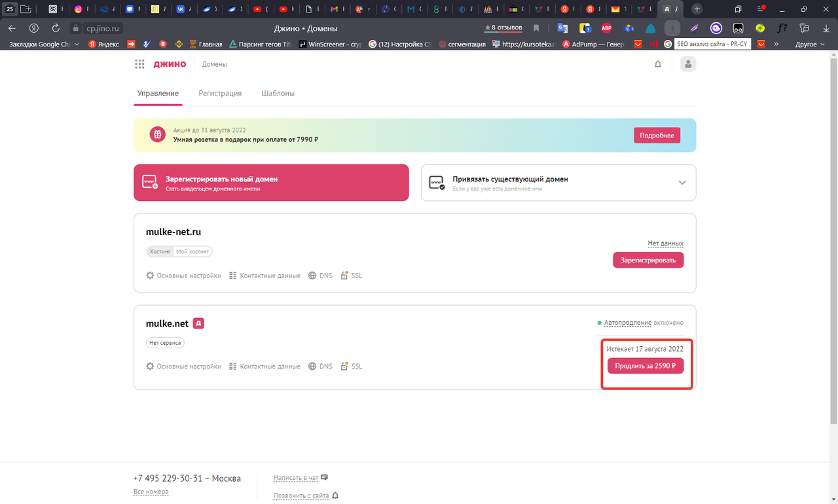Image resolution: width=838 pixels, height=504 pixels.
Task: Show hidden bookmarks with the double chevron
Action: click(776, 45)
